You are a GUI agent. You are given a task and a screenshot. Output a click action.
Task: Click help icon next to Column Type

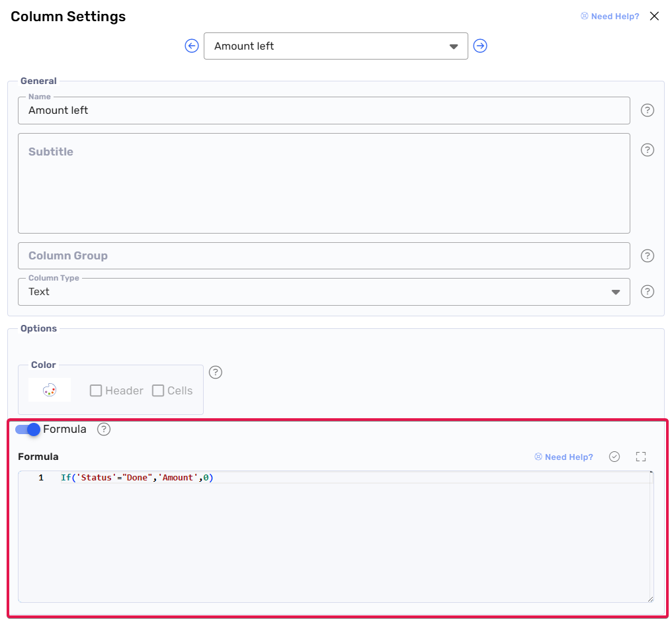coord(648,292)
